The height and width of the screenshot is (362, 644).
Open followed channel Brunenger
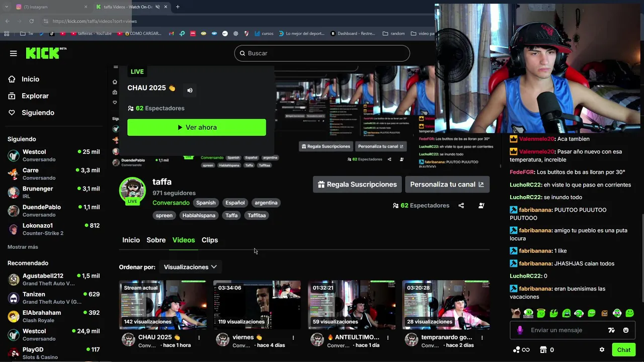click(53, 192)
